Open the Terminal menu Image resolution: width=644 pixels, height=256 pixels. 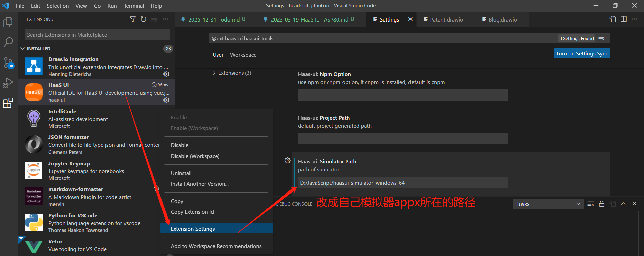(134, 6)
